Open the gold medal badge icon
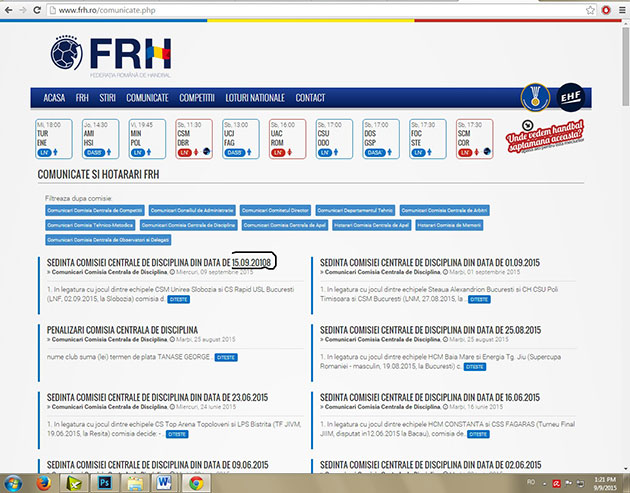The image size is (630, 493). coord(535,97)
